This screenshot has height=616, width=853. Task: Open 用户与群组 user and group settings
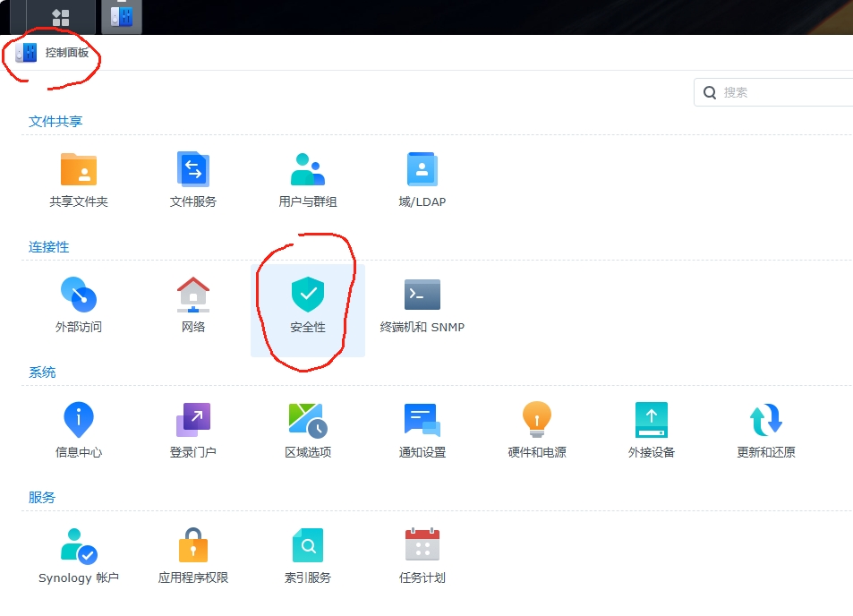[x=307, y=176]
